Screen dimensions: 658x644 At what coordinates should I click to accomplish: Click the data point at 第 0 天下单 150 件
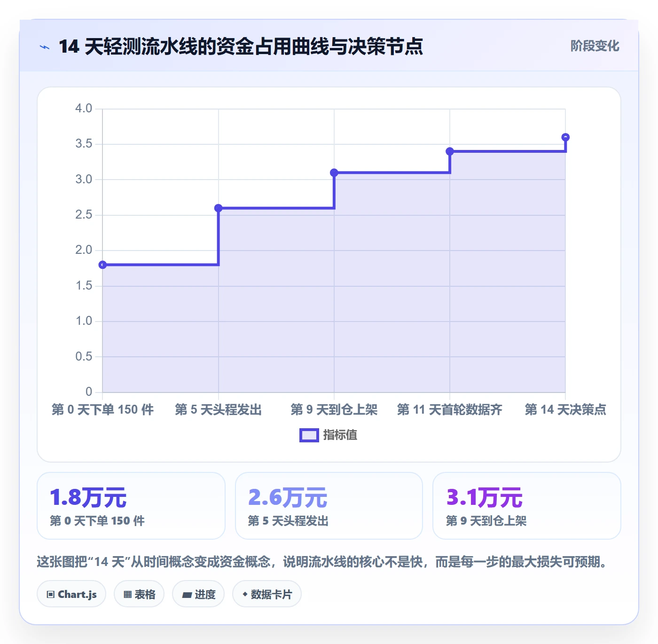pos(102,265)
